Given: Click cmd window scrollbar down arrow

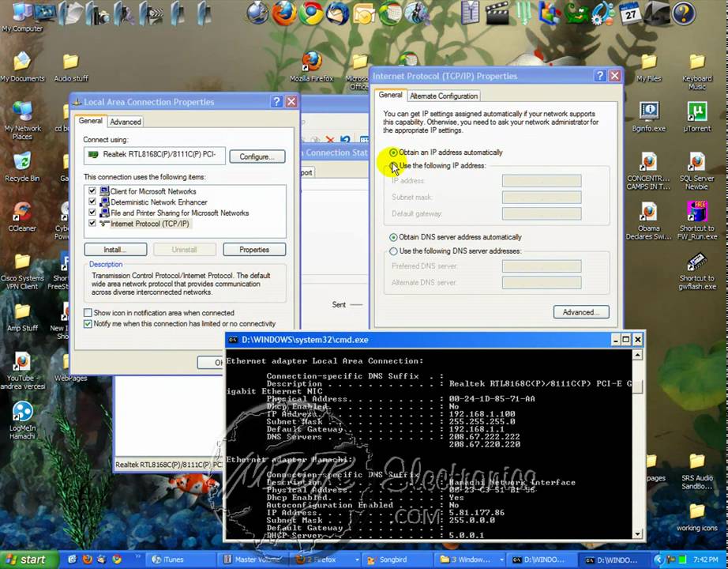Looking at the screenshot, I should pos(637,533).
